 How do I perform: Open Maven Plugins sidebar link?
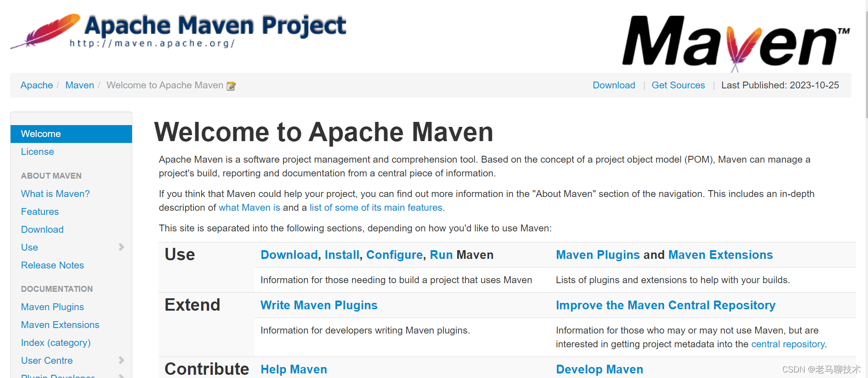click(x=53, y=307)
